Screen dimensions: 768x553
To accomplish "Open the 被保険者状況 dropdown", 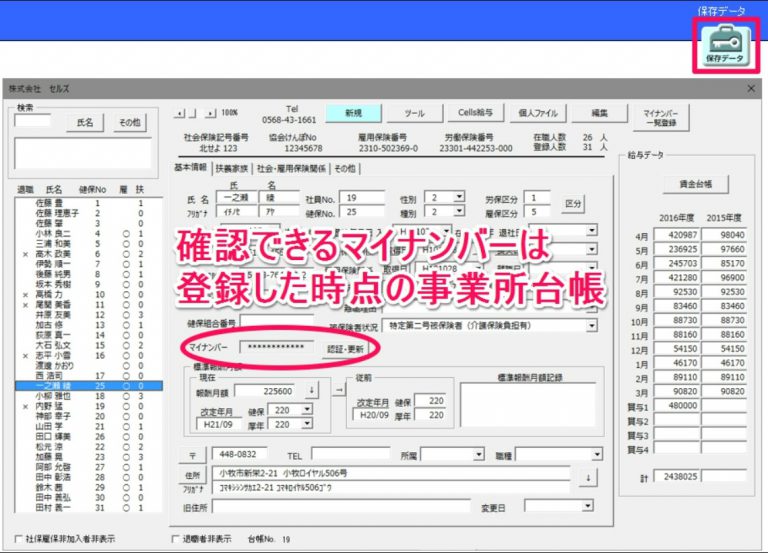I will point(592,325).
